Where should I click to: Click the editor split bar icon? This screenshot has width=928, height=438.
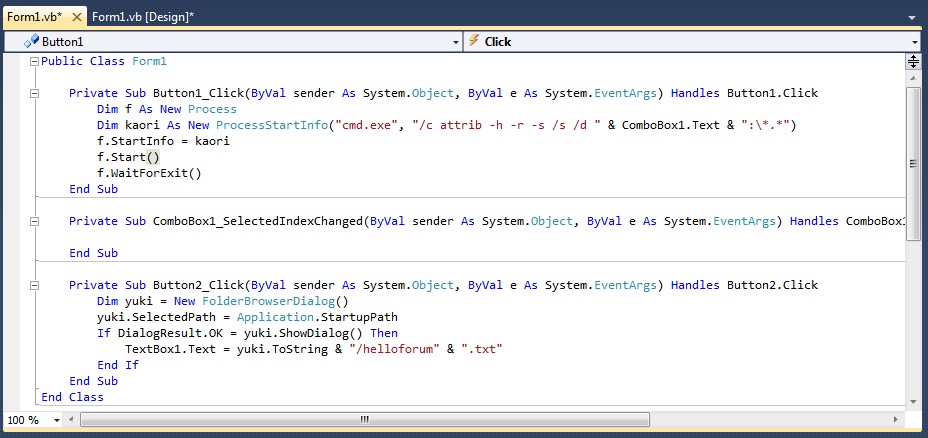click(913, 61)
